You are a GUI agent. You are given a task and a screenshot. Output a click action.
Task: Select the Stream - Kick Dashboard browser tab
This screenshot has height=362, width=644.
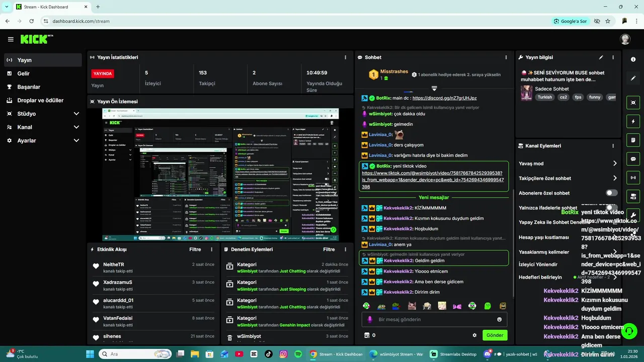(x=52, y=7)
